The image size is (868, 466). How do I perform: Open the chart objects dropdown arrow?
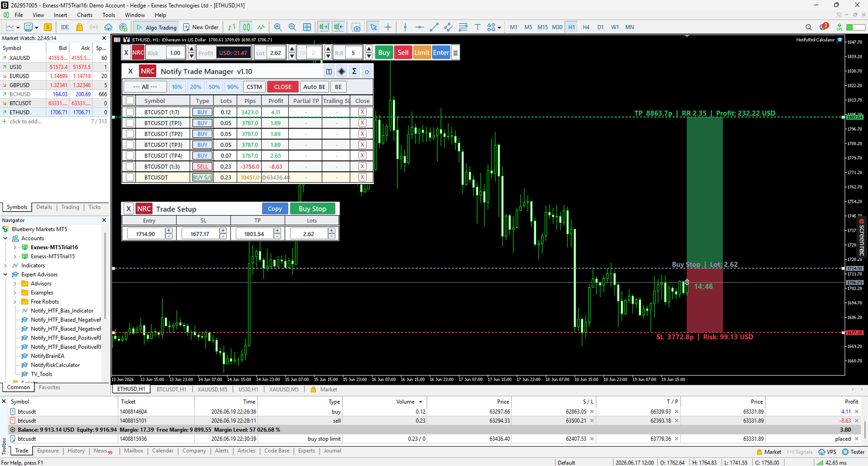499,27
